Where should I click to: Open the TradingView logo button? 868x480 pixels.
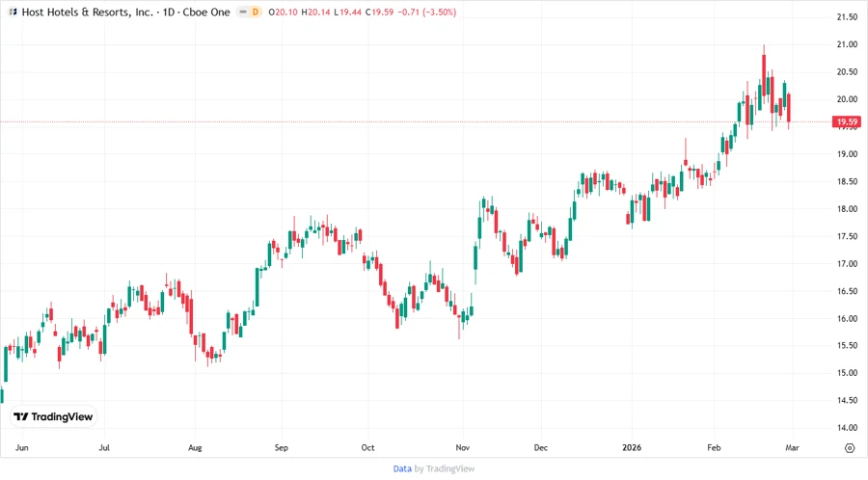coord(53,417)
